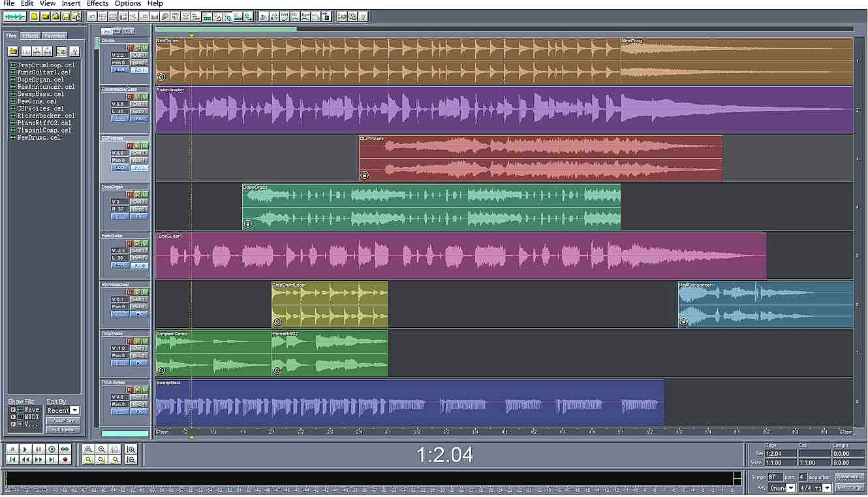This screenshot has height=497, width=868.
Task: Click the red Record transport button
Action: click(x=65, y=460)
